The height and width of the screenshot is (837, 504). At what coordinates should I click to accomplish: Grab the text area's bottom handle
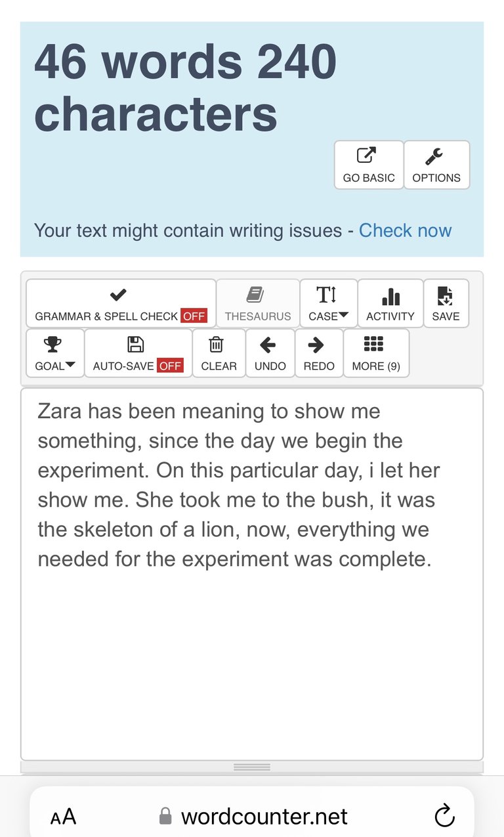(x=252, y=767)
